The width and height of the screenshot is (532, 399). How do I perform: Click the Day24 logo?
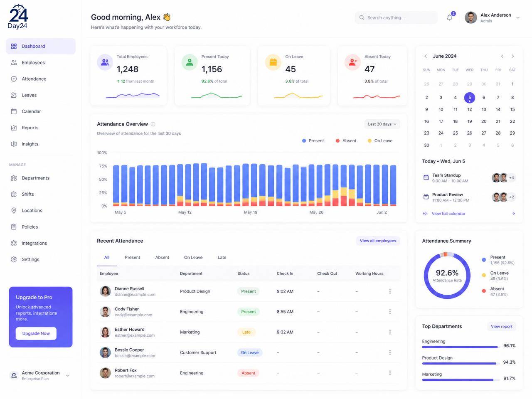(18, 17)
